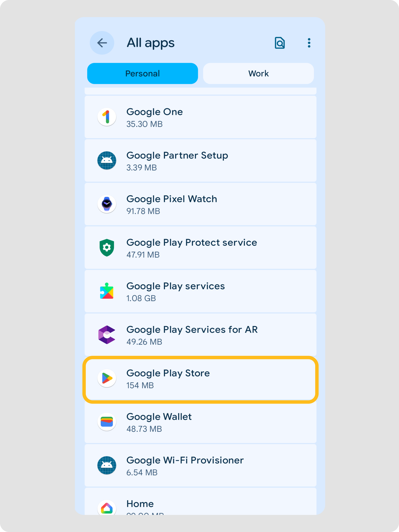This screenshot has height=532, width=399.
Task: Tap the Google Wallet icon
Action: pos(107,422)
